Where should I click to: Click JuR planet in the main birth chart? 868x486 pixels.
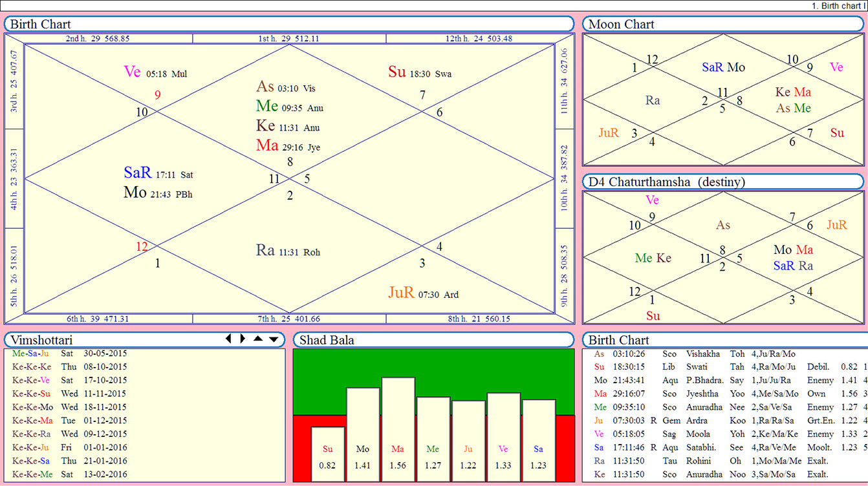point(401,293)
